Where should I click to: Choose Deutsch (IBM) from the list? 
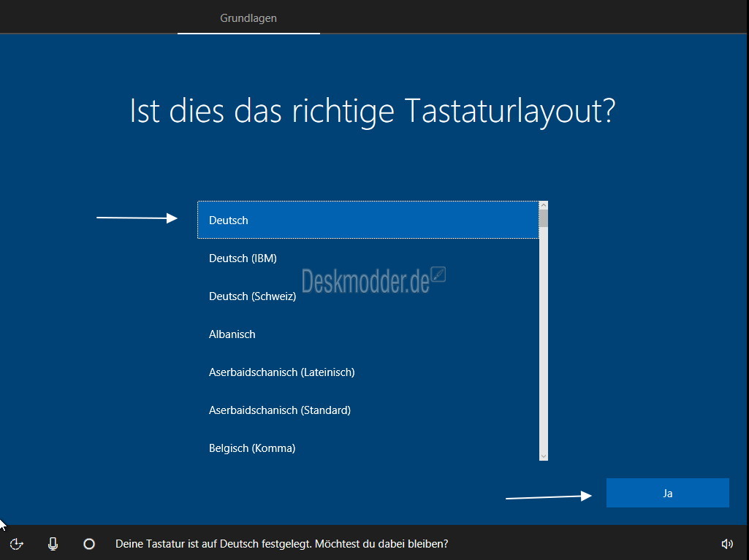point(368,258)
